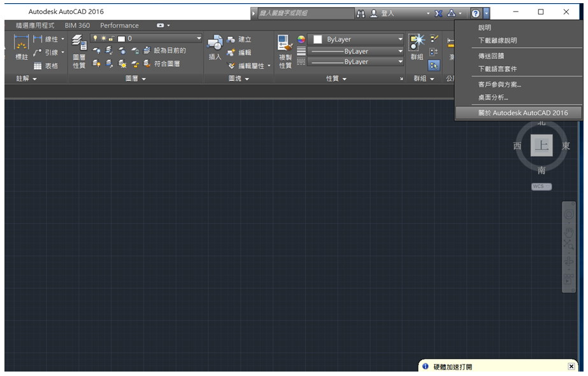
Task: Click the help question mark icon
Action: (475, 13)
